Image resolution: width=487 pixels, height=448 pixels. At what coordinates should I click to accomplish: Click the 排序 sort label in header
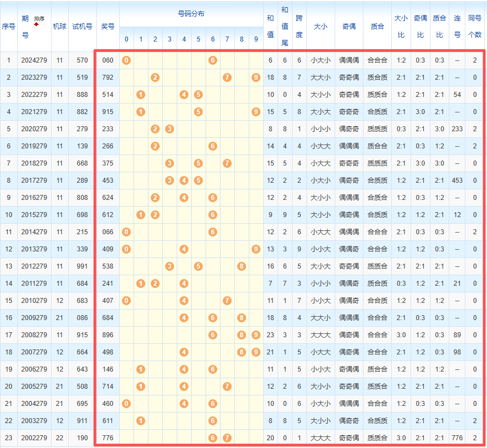click(39, 19)
